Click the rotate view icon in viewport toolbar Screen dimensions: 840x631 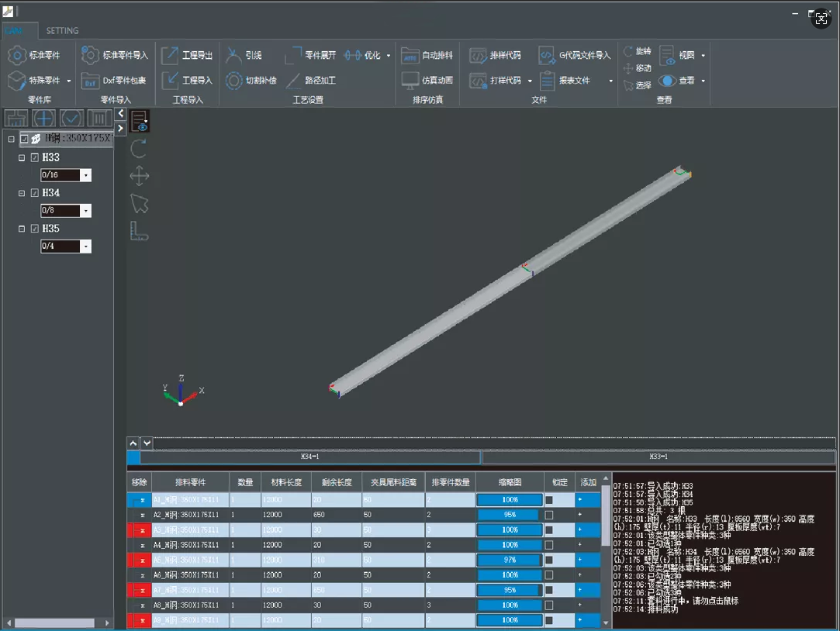point(139,148)
